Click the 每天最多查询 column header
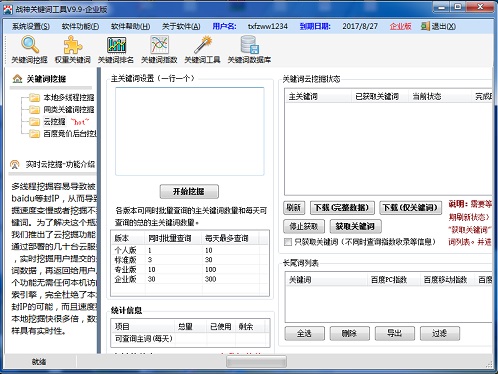This screenshot has width=498, height=374. (230, 238)
